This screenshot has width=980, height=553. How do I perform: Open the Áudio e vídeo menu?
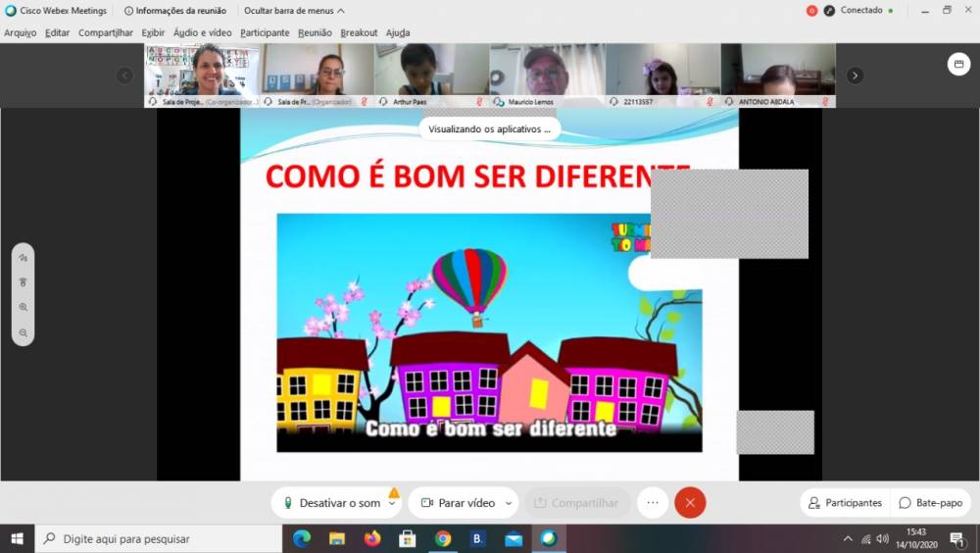(202, 32)
